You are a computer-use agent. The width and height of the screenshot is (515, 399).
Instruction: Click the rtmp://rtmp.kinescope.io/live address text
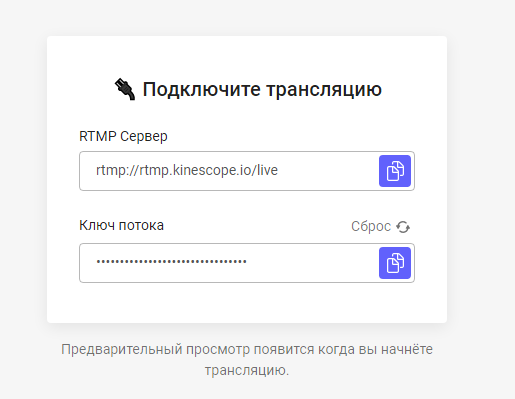click(x=187, y=170)
